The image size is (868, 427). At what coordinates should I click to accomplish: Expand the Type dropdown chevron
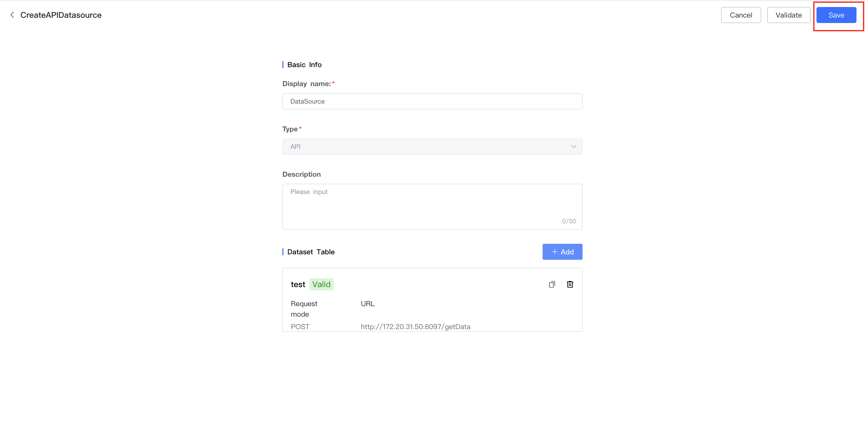tap(574, 146)
